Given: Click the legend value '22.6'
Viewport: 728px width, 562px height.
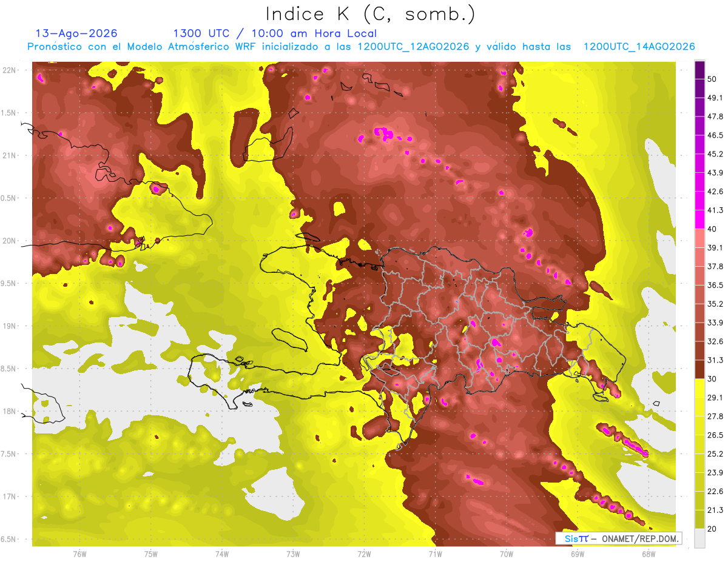Looking at the screenshot, I should pos(715,492).
